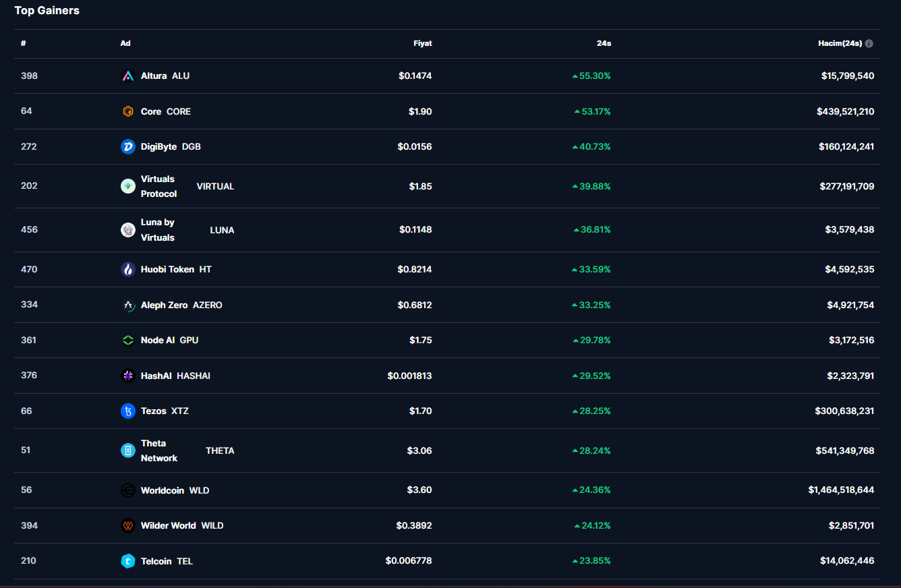Click the Tezos logo icon
The height and width of the screenshot is (588, 901).
pos(128,411)
